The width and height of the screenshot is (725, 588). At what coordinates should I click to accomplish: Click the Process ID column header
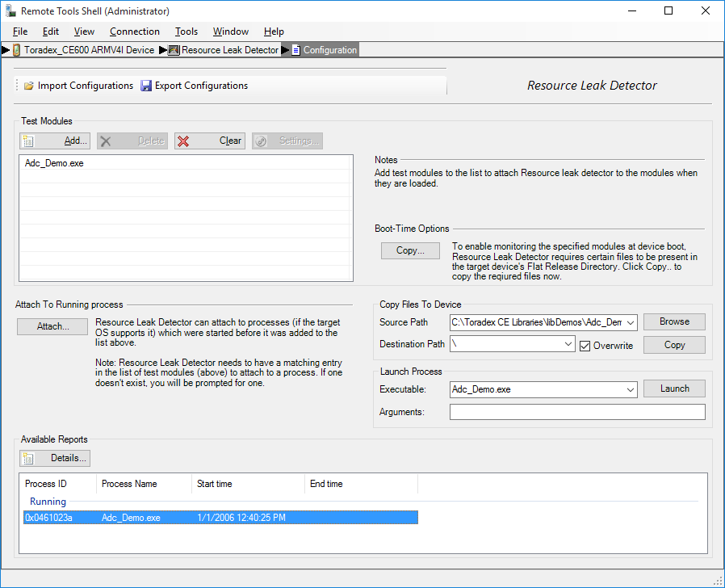click(58, 484)
